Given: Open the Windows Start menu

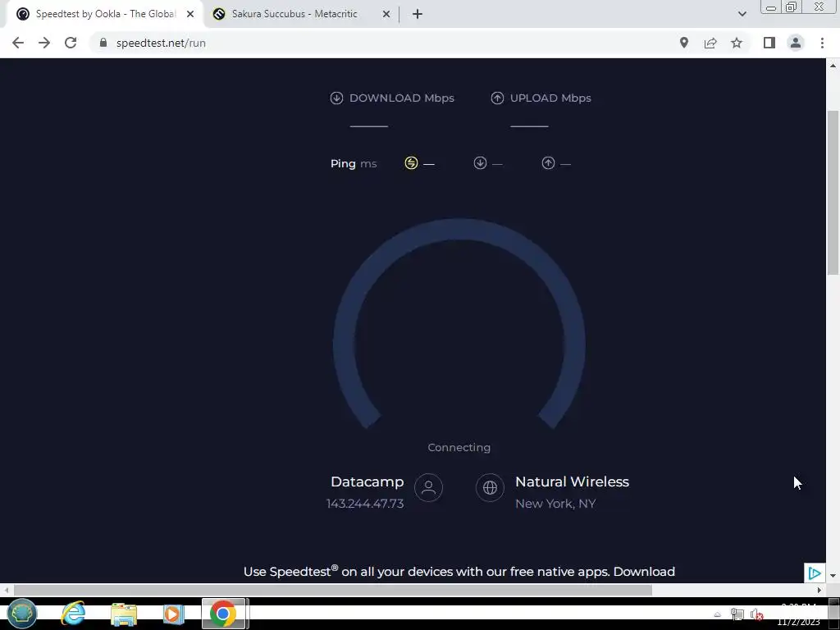Looking at the screenshot, I should point(21,614).
